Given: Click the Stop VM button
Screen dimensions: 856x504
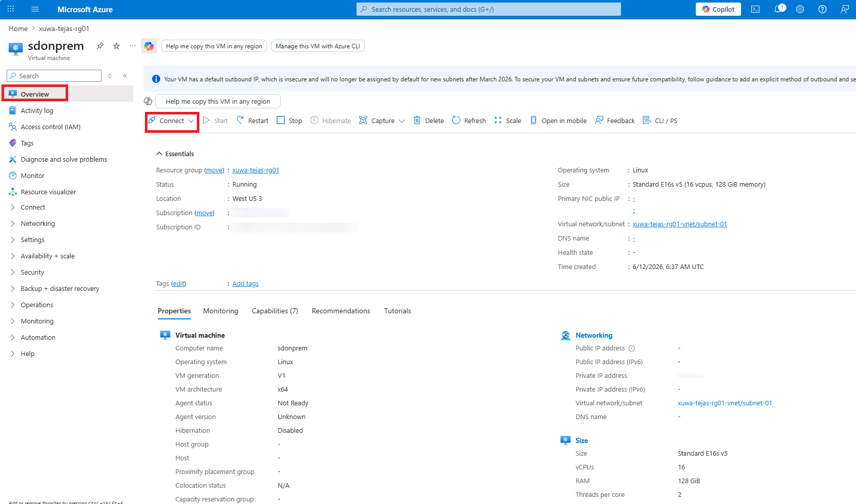Looking at the screenshot, I should [289, 121].
